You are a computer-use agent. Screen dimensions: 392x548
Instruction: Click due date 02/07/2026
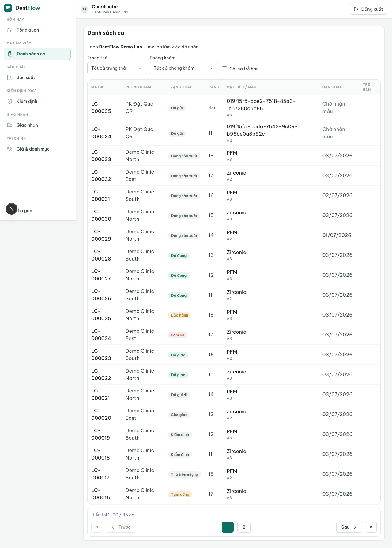[x=337, y=195]
